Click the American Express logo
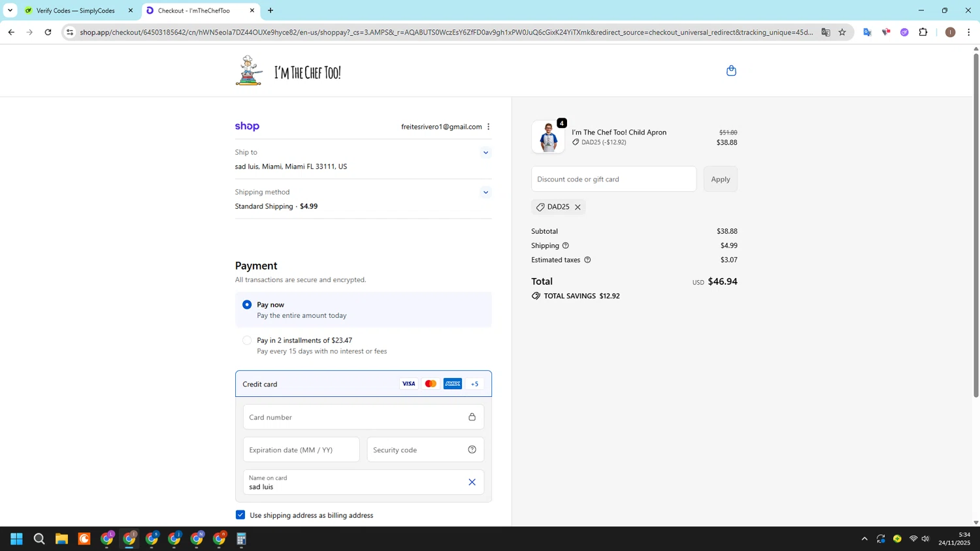The height and width of the screenshot is (551, 980). [x=453, y=384]
